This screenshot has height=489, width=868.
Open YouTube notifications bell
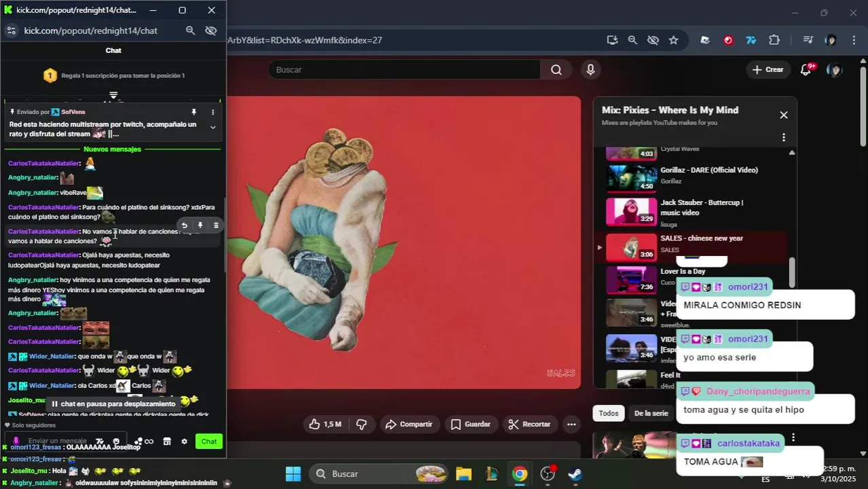(806, 69)
